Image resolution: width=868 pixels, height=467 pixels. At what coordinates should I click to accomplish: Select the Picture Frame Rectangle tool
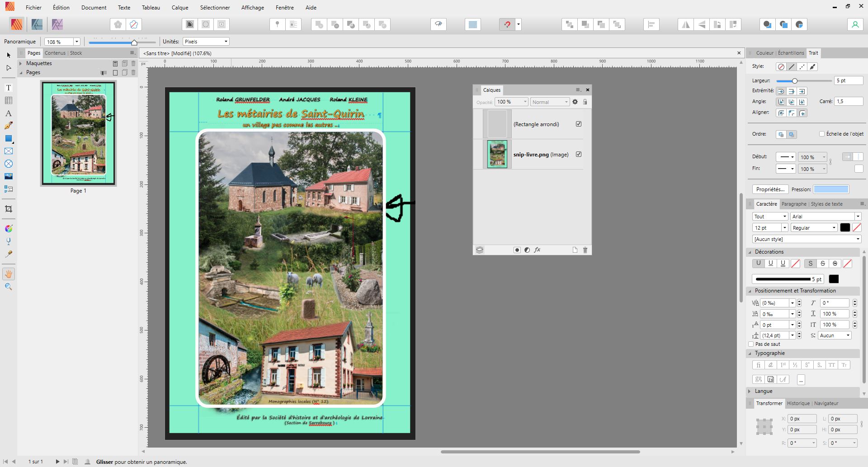pos(9,151)
